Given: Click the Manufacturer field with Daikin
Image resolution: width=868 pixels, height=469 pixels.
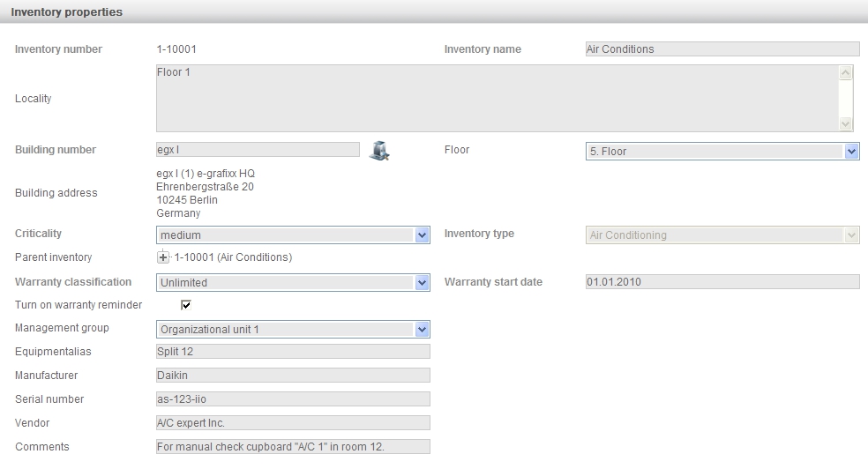Looking at the screenshot, I should [x=293, y=375].
